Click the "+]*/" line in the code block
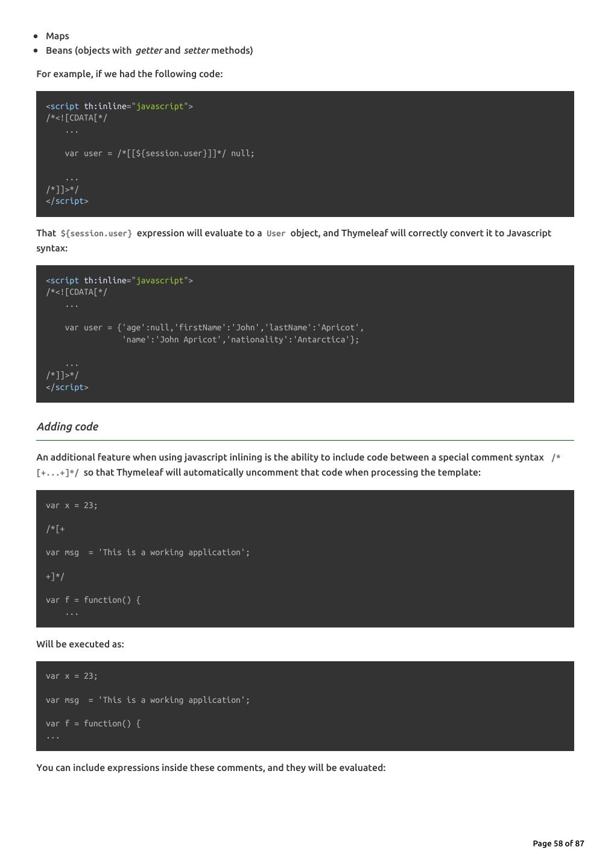Screen dimensions: 614x868 [x=55, y=577]
